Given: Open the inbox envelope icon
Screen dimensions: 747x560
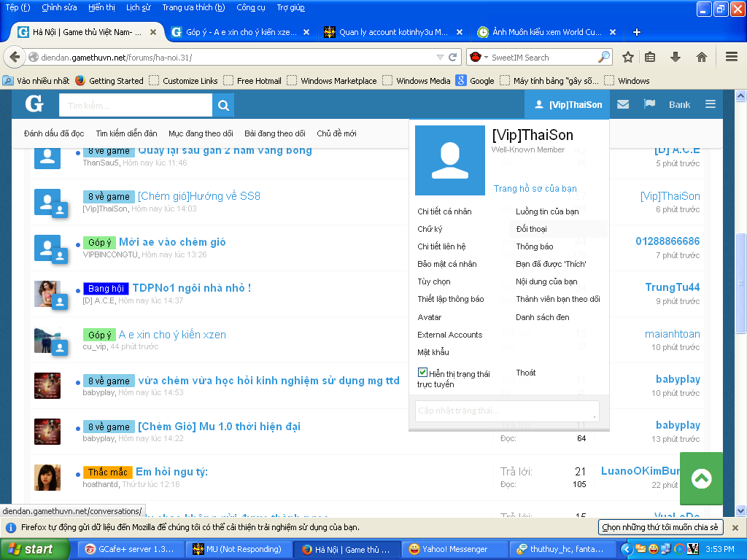Looking at the screenshot, I should point(622,105).
